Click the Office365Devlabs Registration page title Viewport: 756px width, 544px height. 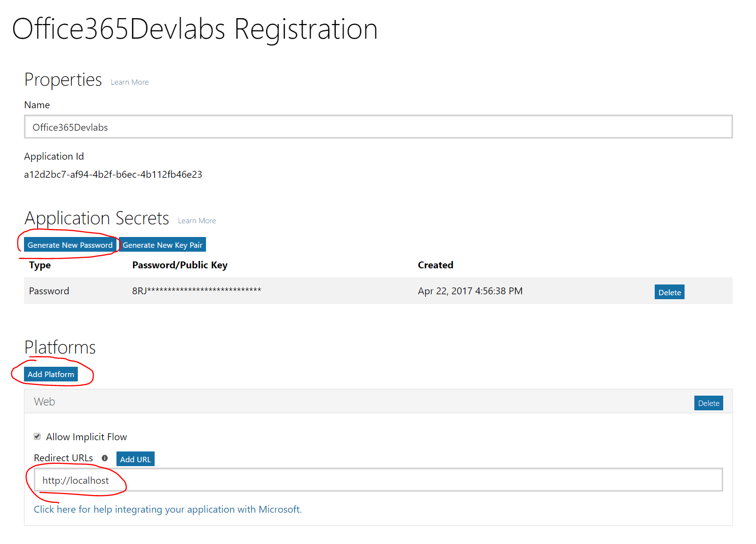[x=195, y=29]
